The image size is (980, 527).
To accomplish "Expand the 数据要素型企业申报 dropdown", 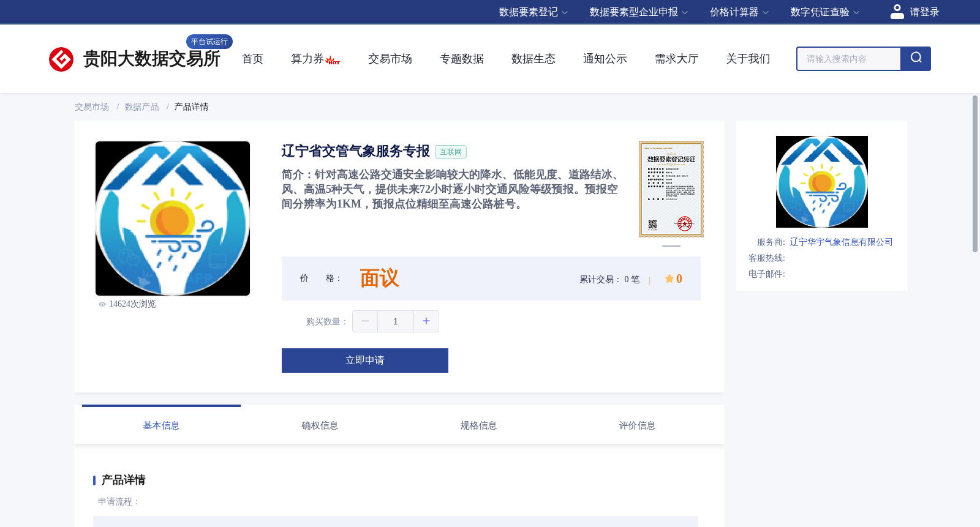I will pyautogui.click(x=639, y=12).
